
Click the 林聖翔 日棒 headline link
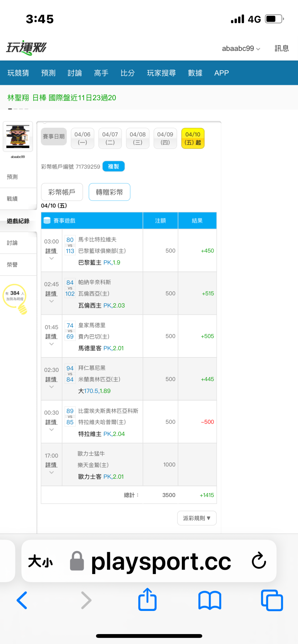(62, 98)
